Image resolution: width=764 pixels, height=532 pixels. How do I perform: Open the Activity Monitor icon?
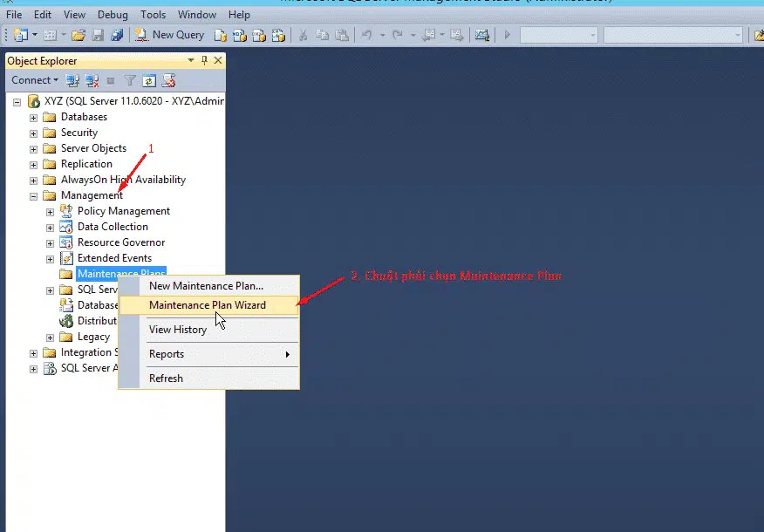coord(482,35)
